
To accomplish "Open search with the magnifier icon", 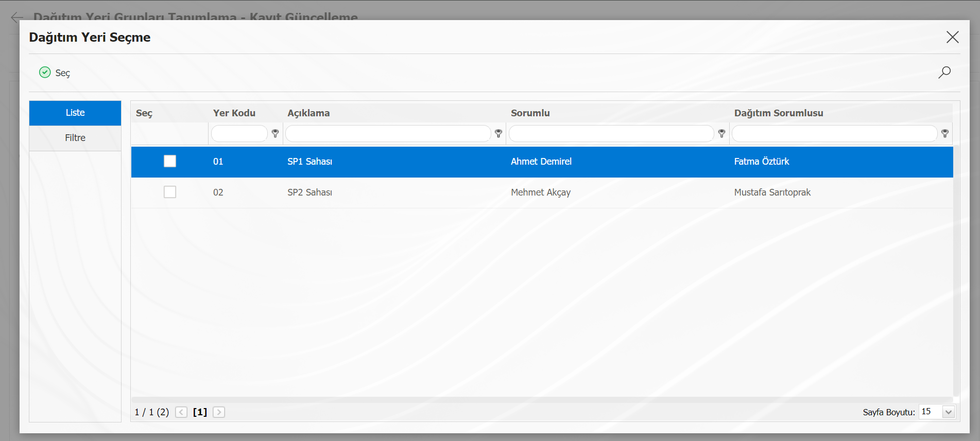I will (x=944, y=73).
